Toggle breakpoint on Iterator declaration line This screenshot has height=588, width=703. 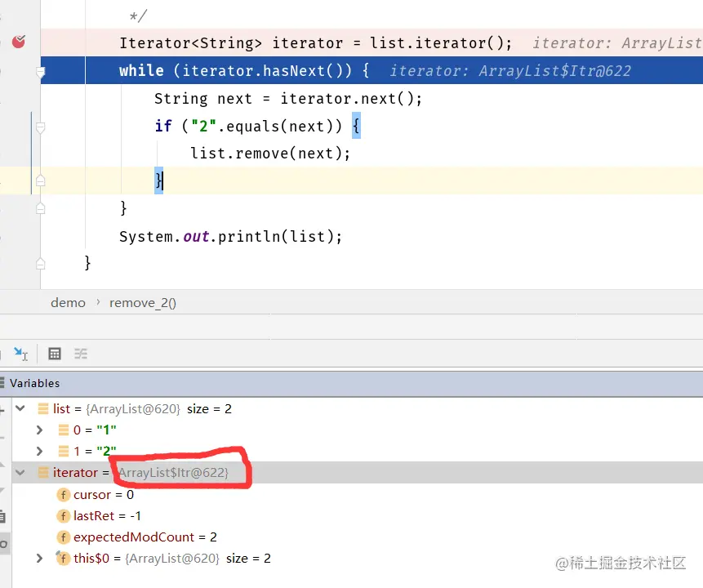coord(19,42)
